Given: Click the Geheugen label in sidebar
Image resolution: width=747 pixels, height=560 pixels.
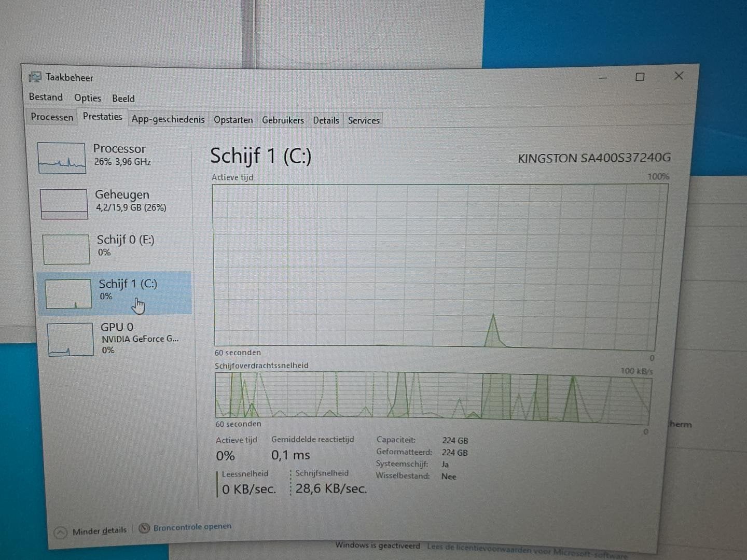Looking at the screenshot, I should [122, 194].
